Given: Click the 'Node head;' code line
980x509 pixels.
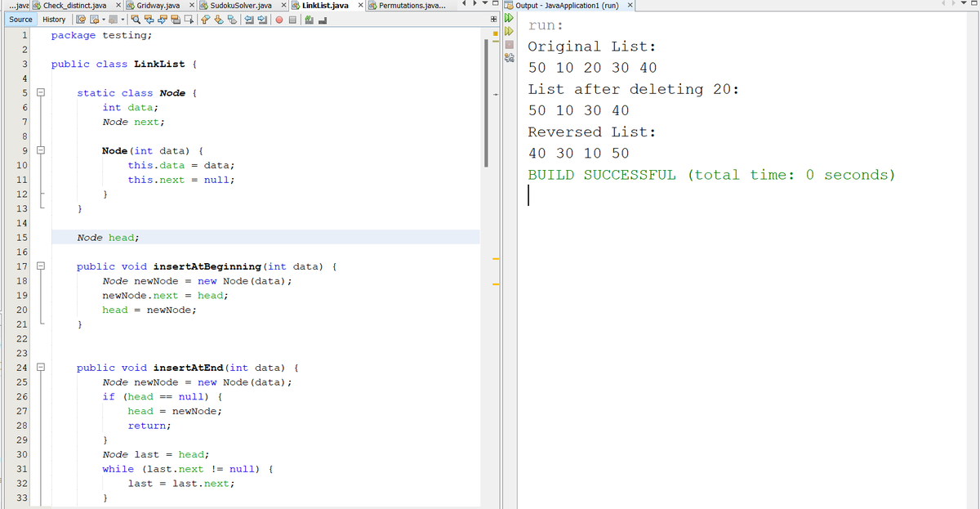Looking at the screenshot, I should click(x=107, y=238).
